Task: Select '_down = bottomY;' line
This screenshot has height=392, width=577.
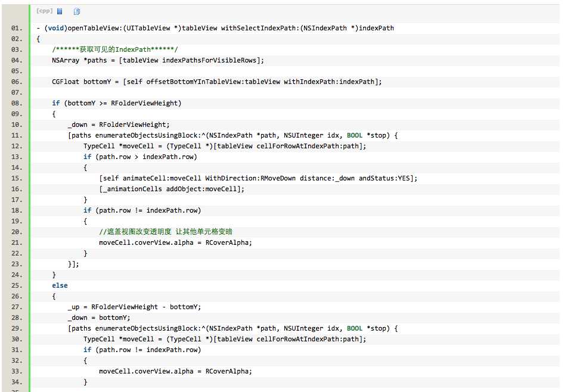Action: click(x=99, y=318)
